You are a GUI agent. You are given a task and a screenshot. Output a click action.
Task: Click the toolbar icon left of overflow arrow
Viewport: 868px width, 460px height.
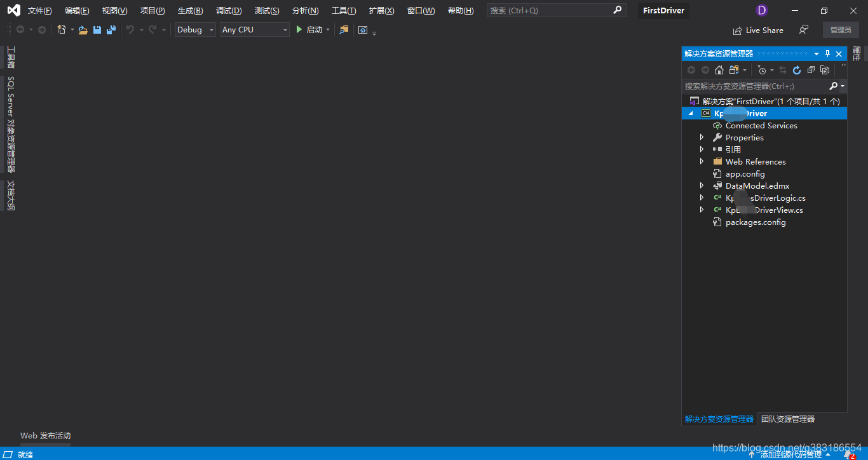[x=363, y=30]
